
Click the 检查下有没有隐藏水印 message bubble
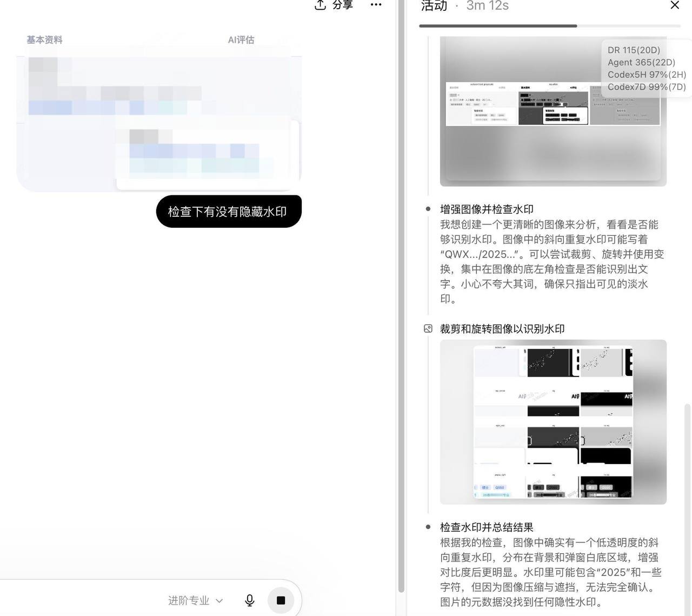click(229, 211)
